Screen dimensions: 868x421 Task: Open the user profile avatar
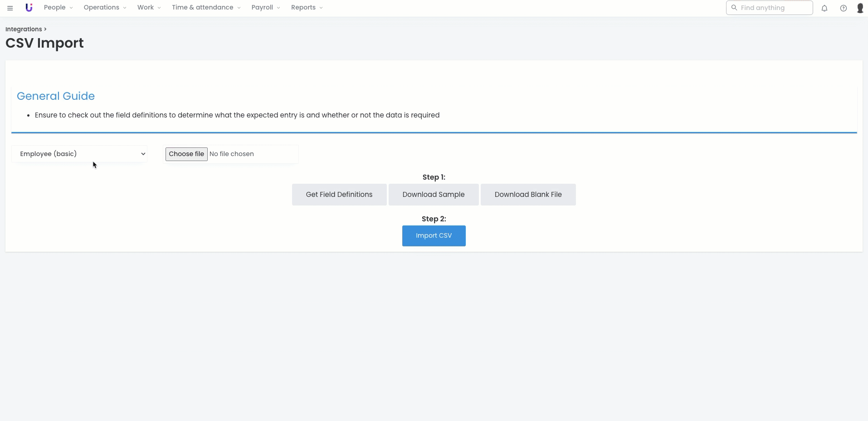(860, 8)
